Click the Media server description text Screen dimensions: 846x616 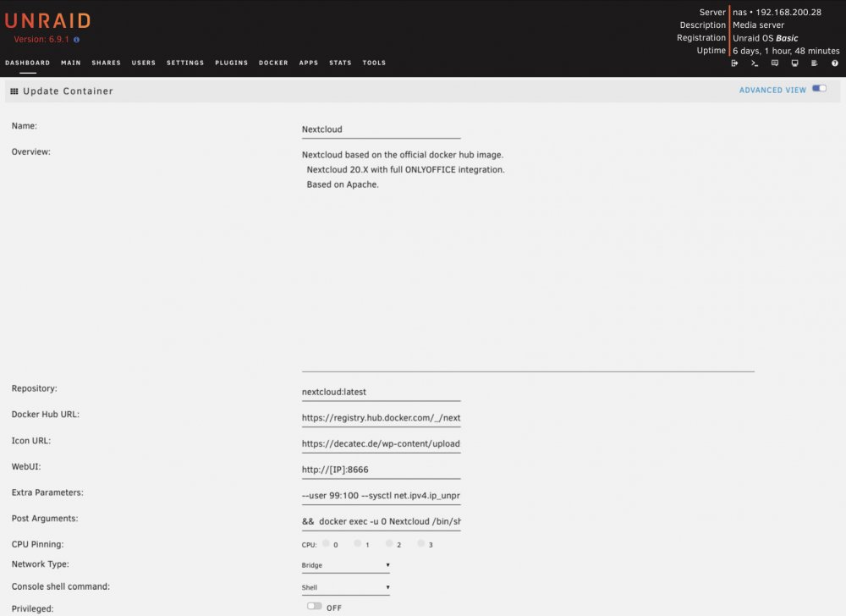pos(758,25)
